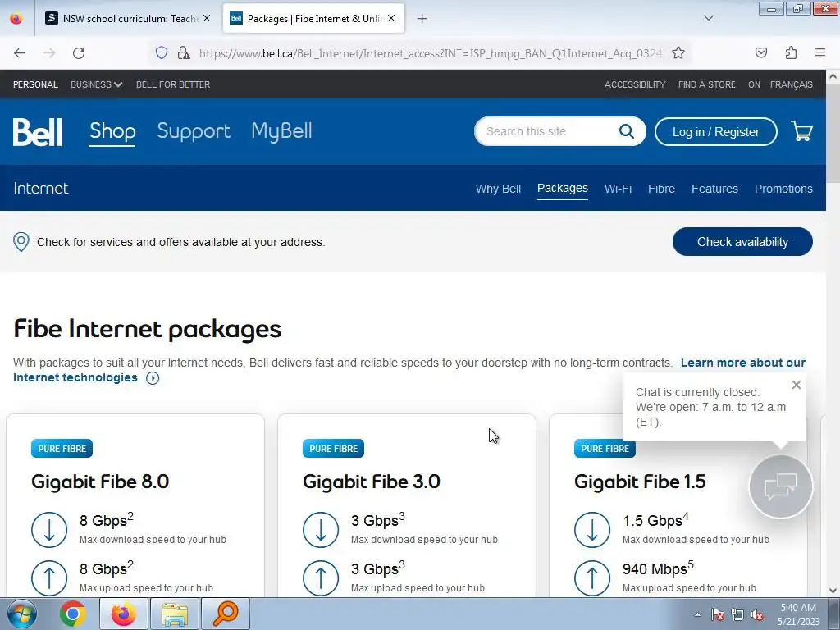Click Gigabit Fibe 8.0 upload arrow icon
This screenshot has height=630, width=840.
click(x=49, y=578)
